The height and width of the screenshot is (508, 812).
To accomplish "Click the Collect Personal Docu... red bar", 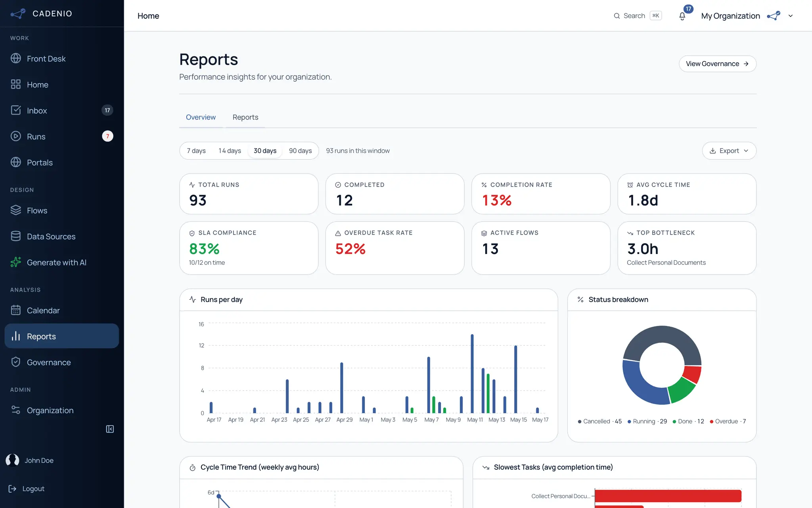I will 668,496.
